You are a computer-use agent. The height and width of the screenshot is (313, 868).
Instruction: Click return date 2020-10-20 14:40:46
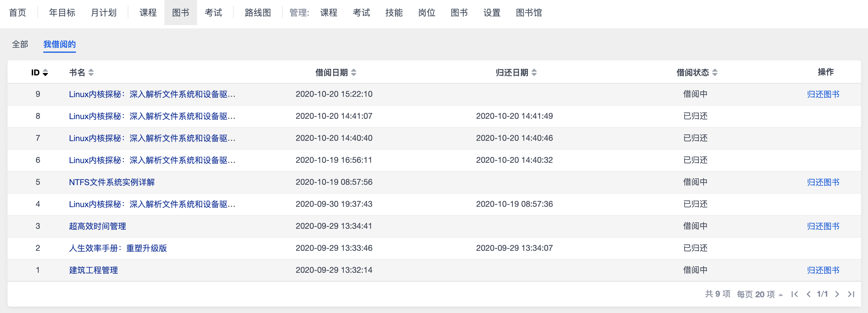(x=515, y=138)
